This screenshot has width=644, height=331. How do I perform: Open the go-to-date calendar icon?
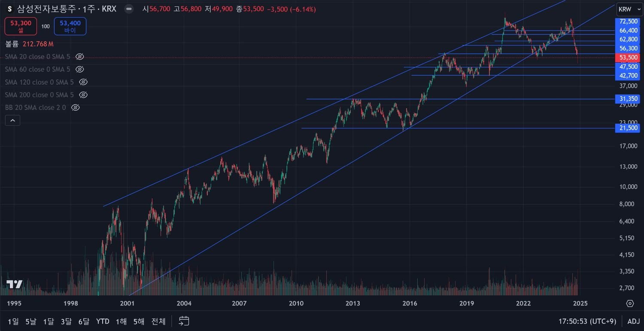click(x=184, y=321)
